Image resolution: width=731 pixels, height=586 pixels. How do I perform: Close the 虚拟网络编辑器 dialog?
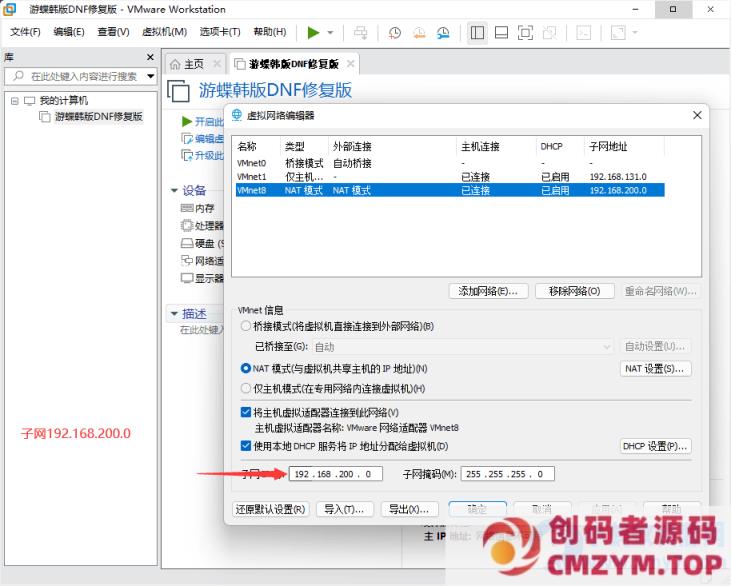697,115
